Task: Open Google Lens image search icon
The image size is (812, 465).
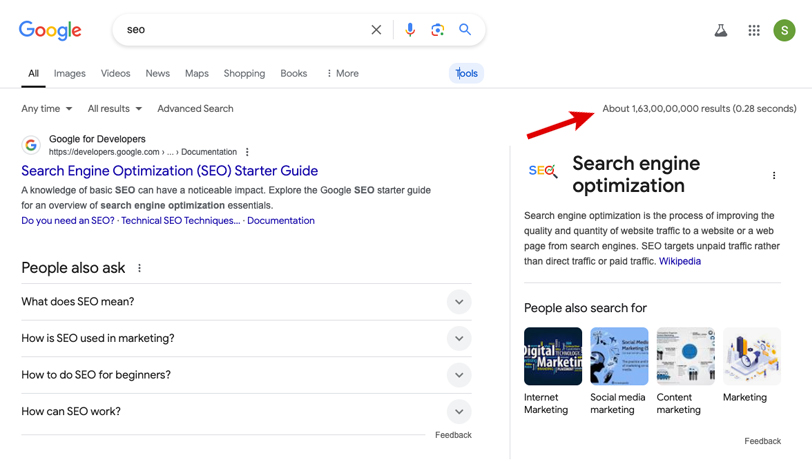Action: pos(438,30)
